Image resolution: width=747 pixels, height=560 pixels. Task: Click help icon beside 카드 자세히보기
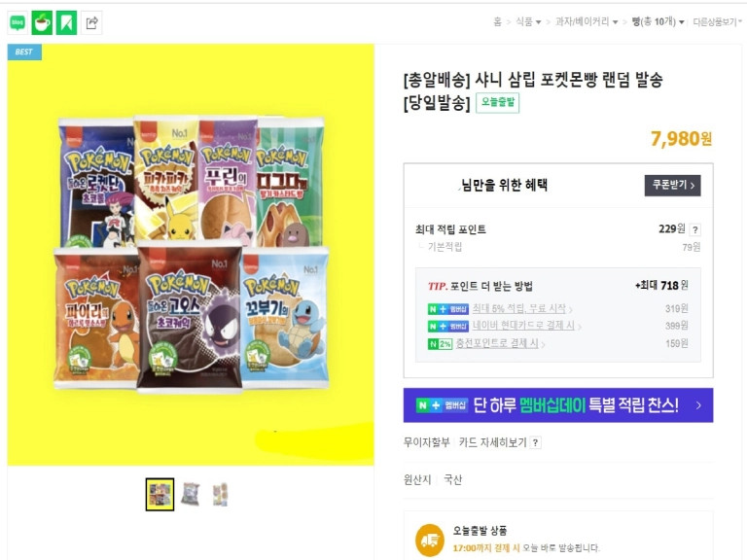[536, 442]
